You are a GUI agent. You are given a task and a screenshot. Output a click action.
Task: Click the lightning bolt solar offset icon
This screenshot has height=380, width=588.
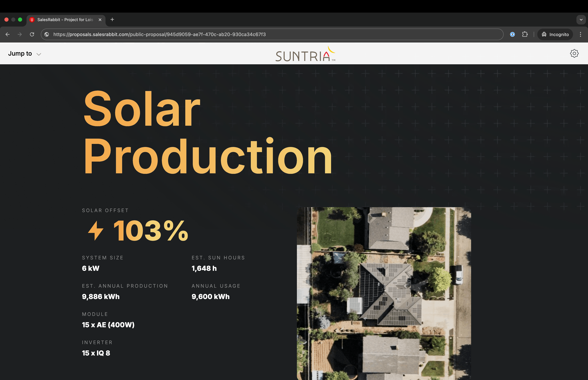click(96, 230)
